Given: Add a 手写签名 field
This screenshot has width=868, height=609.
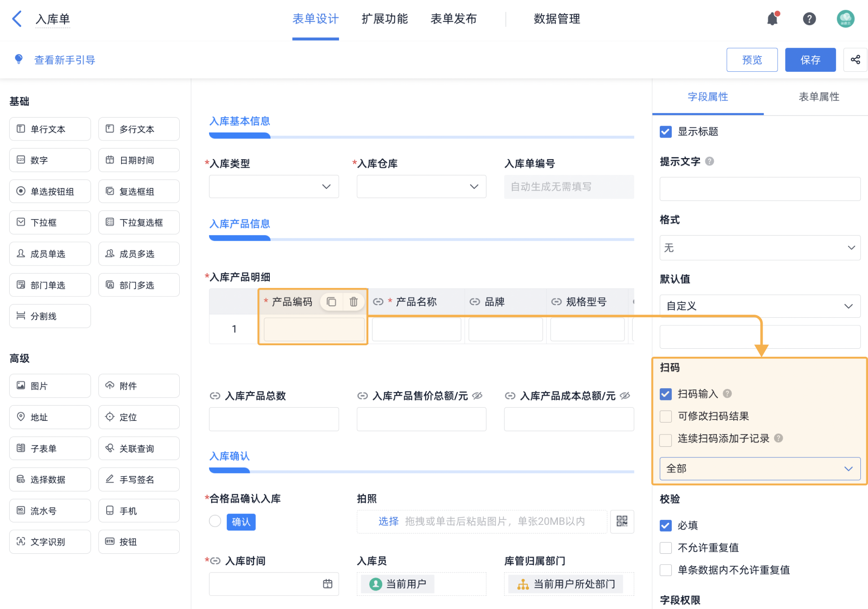Looking at the screenshot, I should (x=139, y=479).
